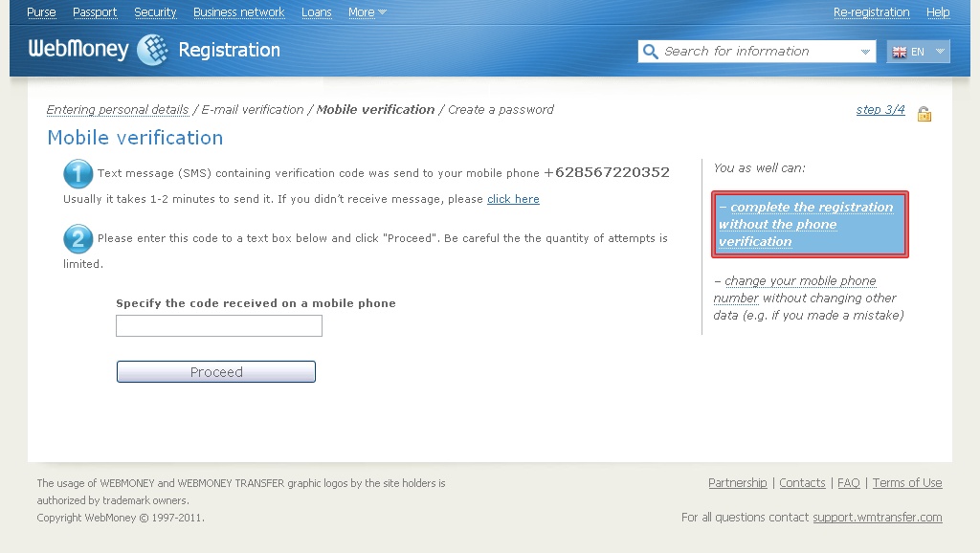Open the search field dropdown arrow

point(865,52)
